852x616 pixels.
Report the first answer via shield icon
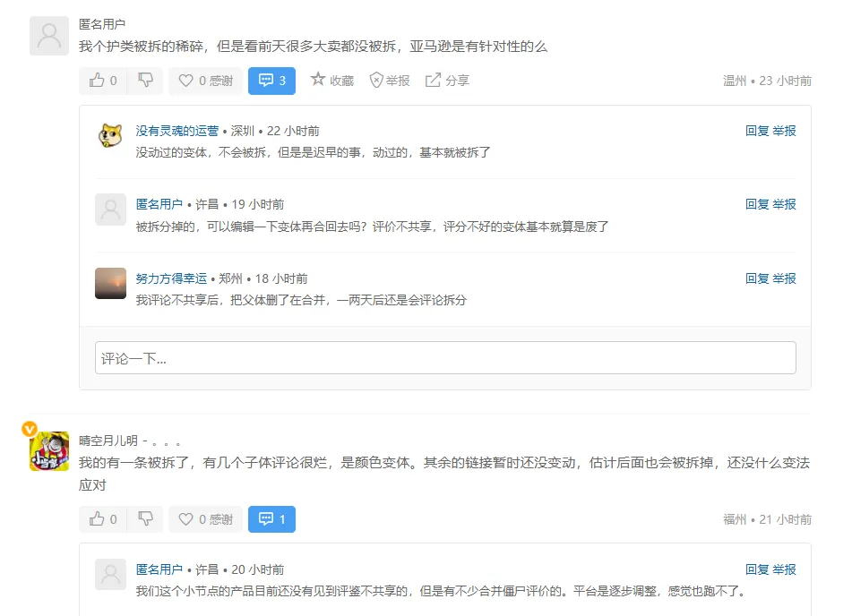390,81
